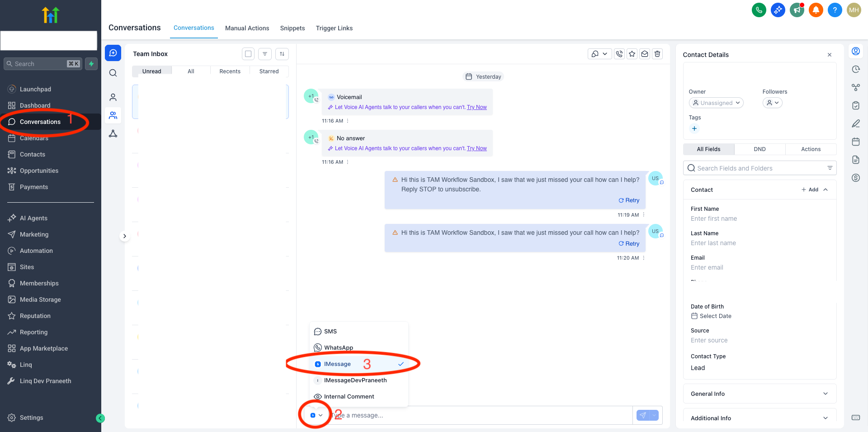Switch to Manual Actions tab
The width and height of the screenshot is (868, 432).
(247, 28)
